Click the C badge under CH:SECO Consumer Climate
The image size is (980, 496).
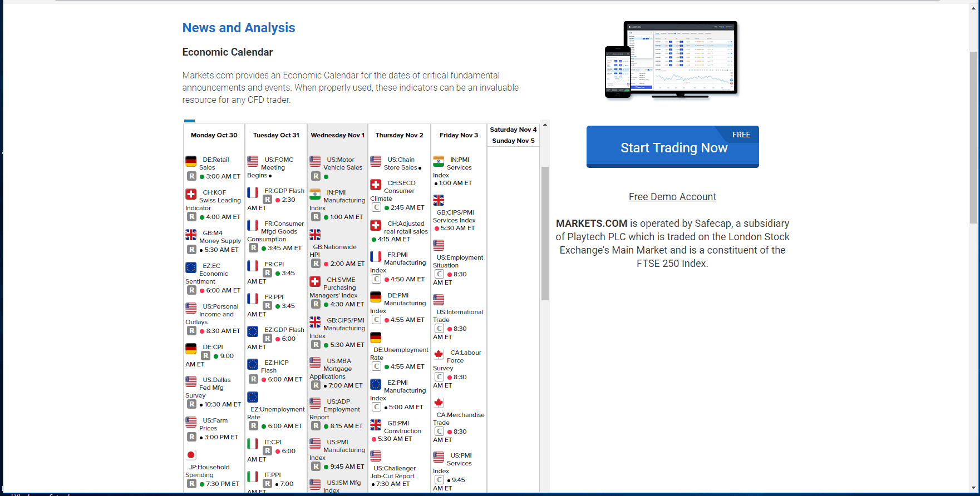pos(377,207)
